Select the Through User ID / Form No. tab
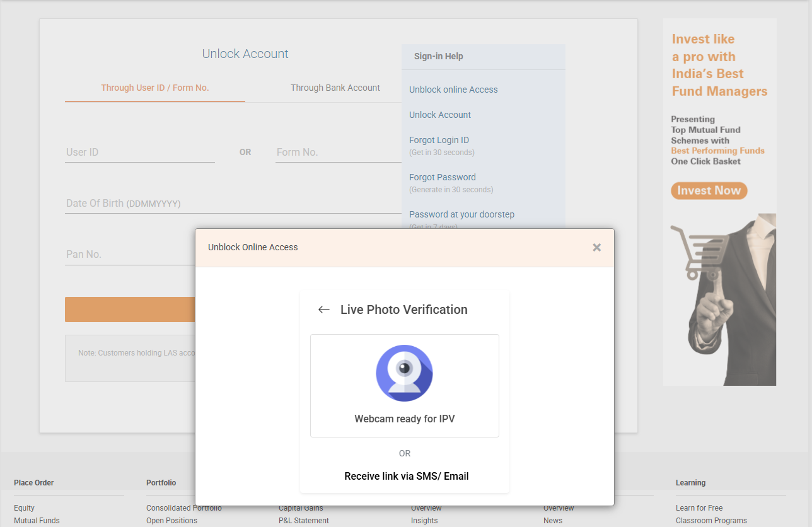 (154, 88)
